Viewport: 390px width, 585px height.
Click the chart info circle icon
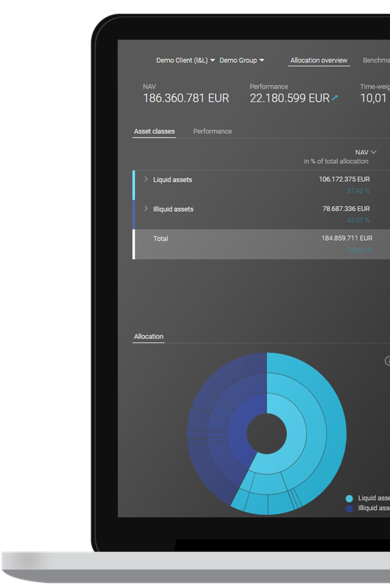click(x=388, y=361)
